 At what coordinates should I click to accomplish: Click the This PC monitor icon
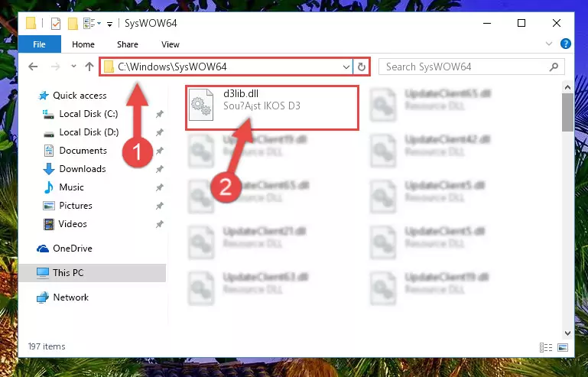click(x=43, y=273)
